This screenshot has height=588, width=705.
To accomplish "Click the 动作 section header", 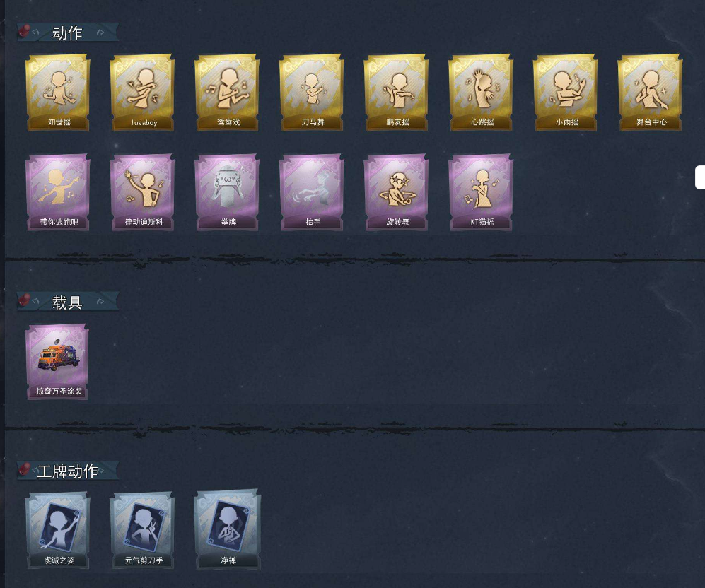I will (68, 33).
